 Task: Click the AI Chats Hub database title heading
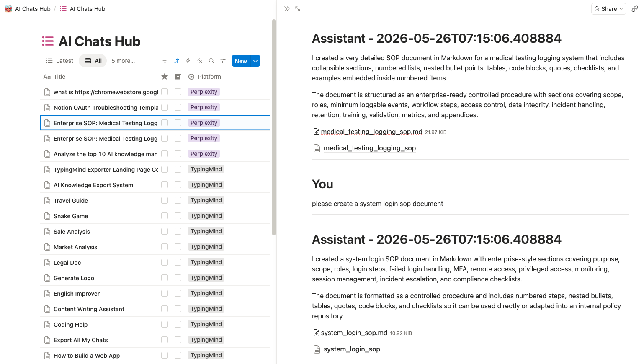100,41
